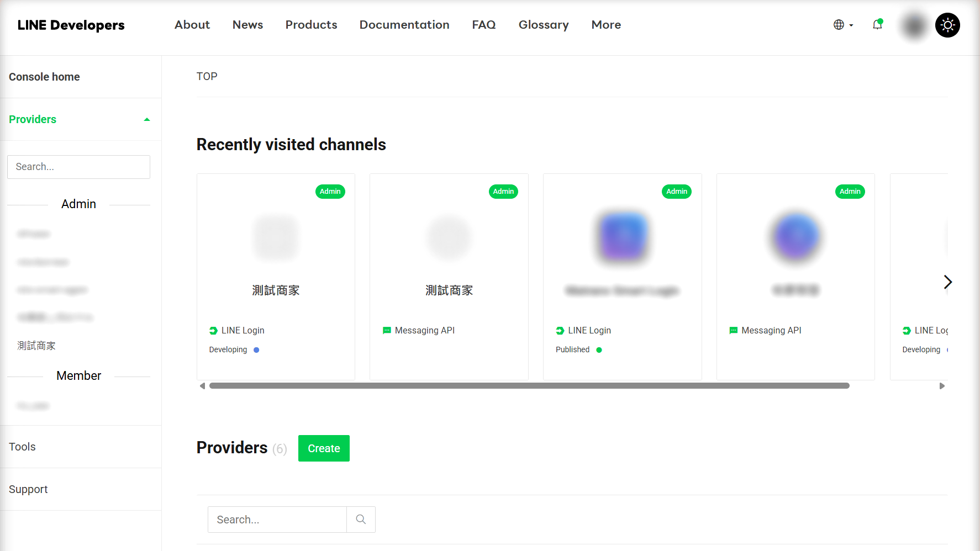Open the blurred user profile avatar

pos(914,25)
